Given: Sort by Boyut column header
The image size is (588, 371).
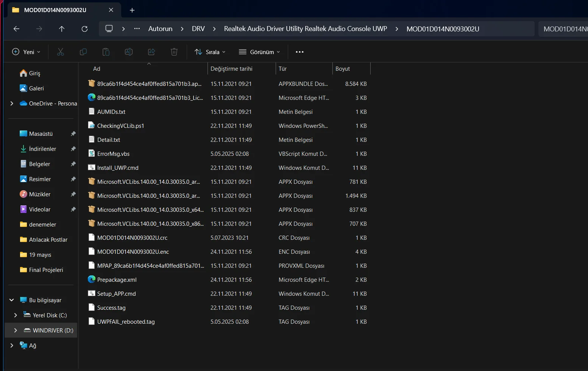Looking at the screenshot, I should tap(343, 69).
